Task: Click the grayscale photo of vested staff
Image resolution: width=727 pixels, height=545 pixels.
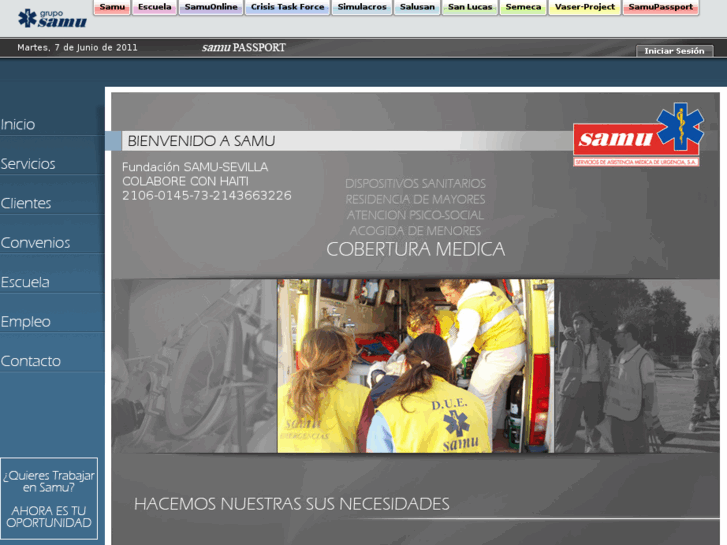Action: tap(637, 365)
